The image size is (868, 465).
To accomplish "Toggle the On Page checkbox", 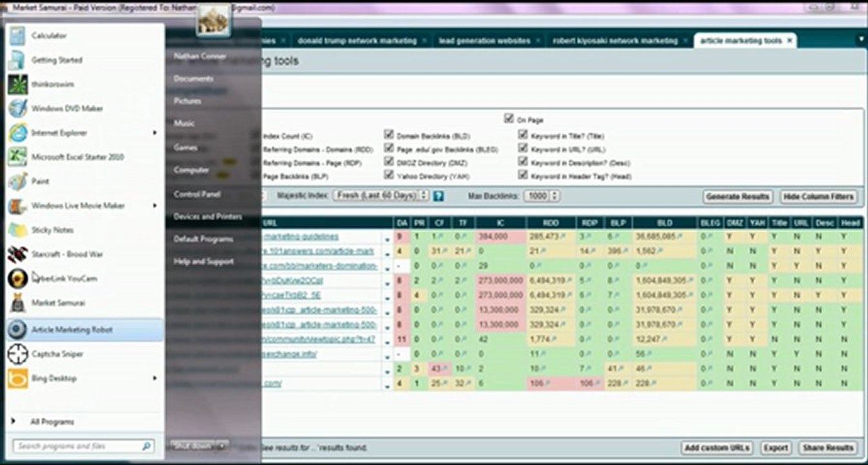I will tap(509, 119).
